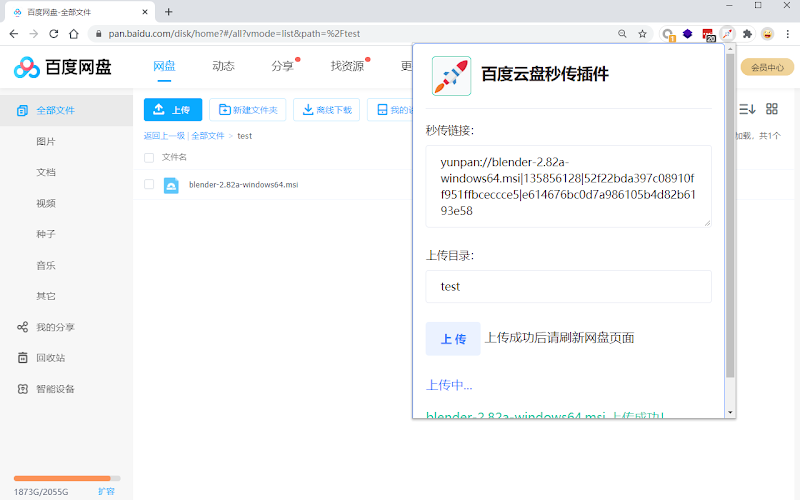Image resolution: width=800 pixels, height=500 pixels.
Task: Click the 上传中... status text
Action: tap(449, 385)
